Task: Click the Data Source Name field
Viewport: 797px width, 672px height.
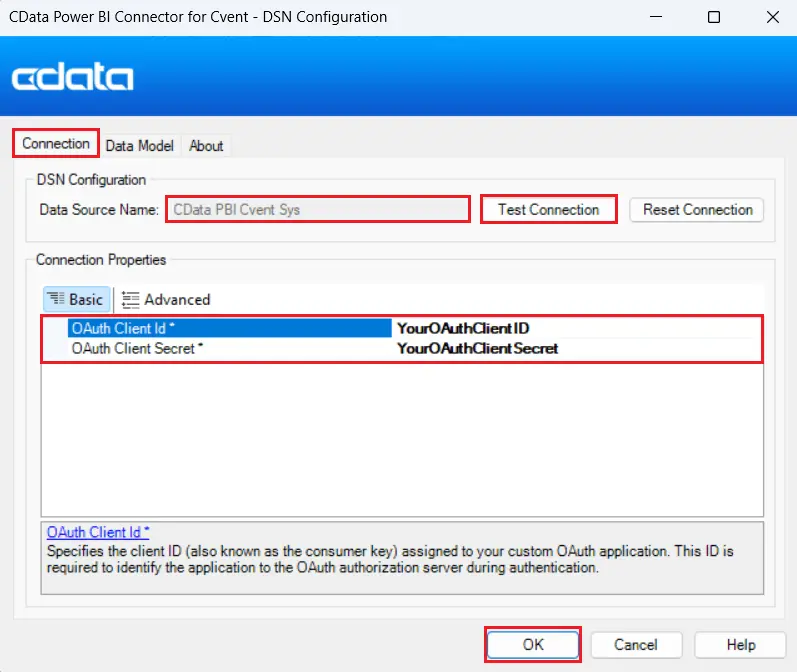Action: [x=317, y=210]
